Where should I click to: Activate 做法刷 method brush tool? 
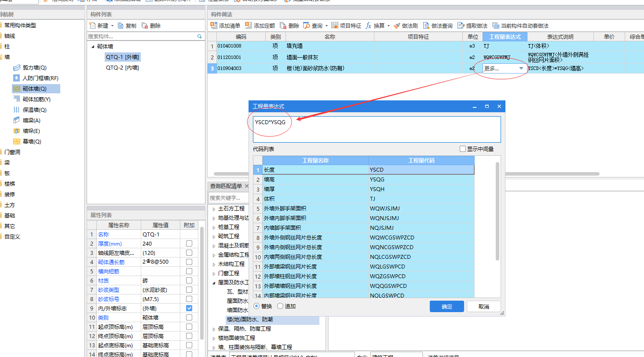click(x=406, y=26)
